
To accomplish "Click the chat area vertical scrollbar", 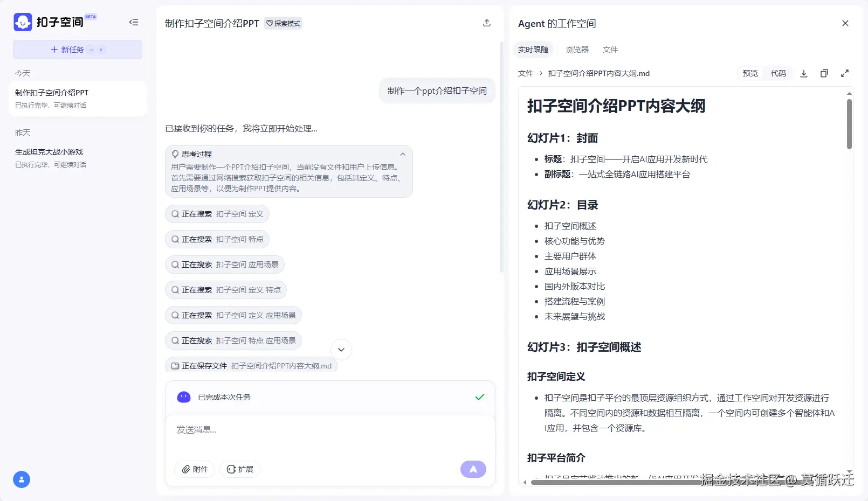I will (x=501, y=156).
